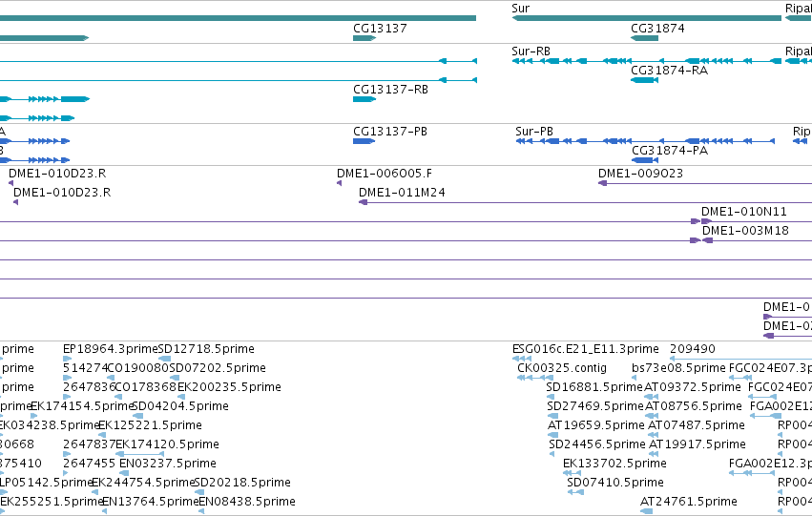Click the CG13137-RB transcript label
The width and height of the screenshot is (812, 516).
tap(390, 90)
